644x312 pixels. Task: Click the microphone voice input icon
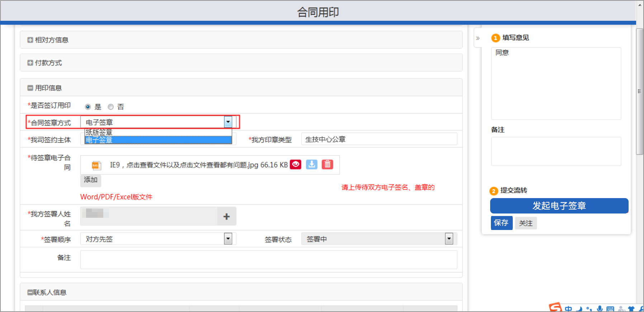point(600,309)
